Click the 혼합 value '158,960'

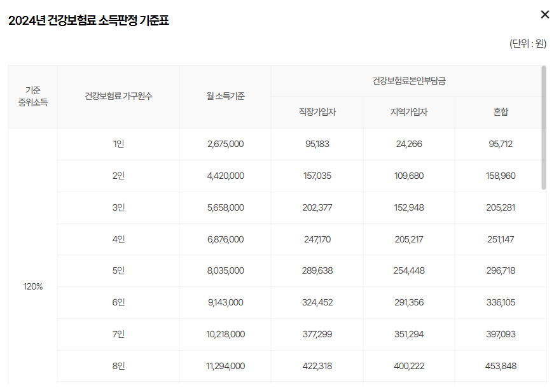click(x=501, y=176)
